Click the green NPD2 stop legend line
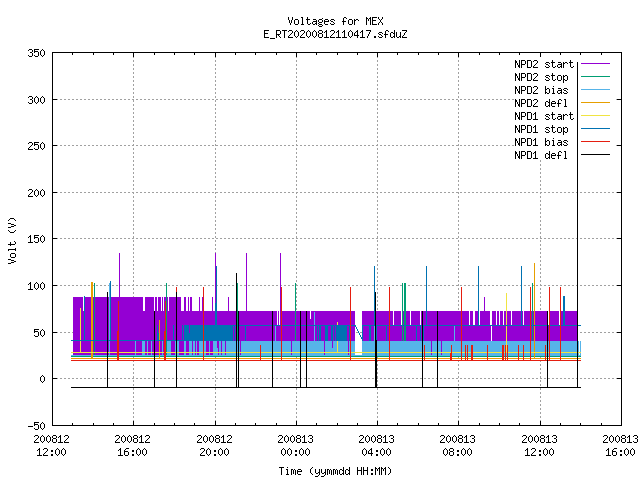The width and height of the screenshot is (640, 480). click(595, 77)
